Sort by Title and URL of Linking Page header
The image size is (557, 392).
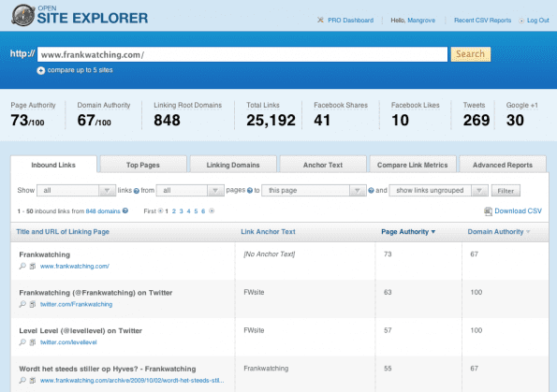(63, 231)
